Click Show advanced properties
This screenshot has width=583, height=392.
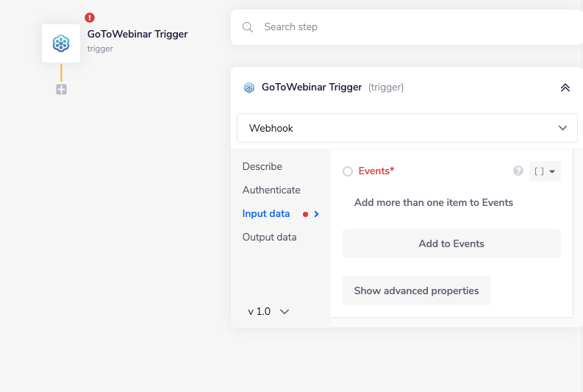click(416, 291)
